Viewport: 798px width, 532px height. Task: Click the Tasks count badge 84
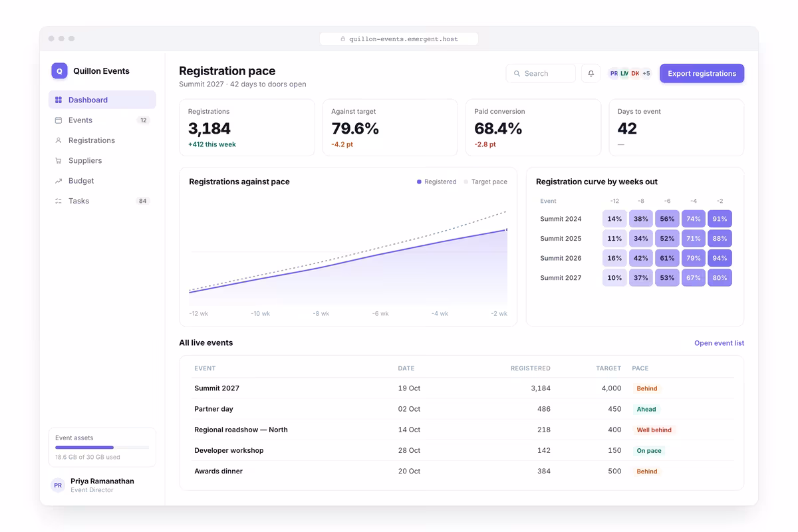(x=142, y=201)
